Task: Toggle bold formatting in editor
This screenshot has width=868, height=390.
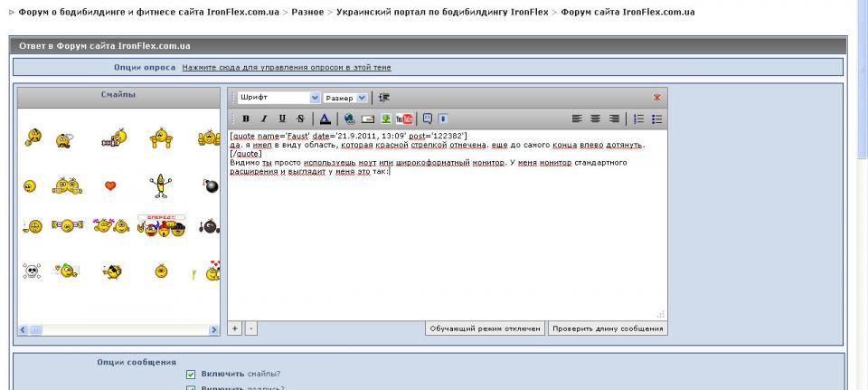Action: pos(246,119)
